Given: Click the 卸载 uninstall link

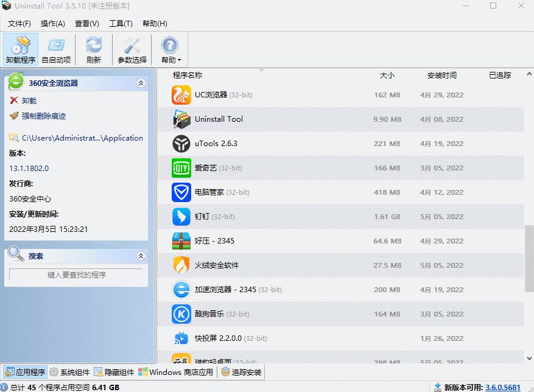Looking at the screenshot, I should (x=29, y=101).
